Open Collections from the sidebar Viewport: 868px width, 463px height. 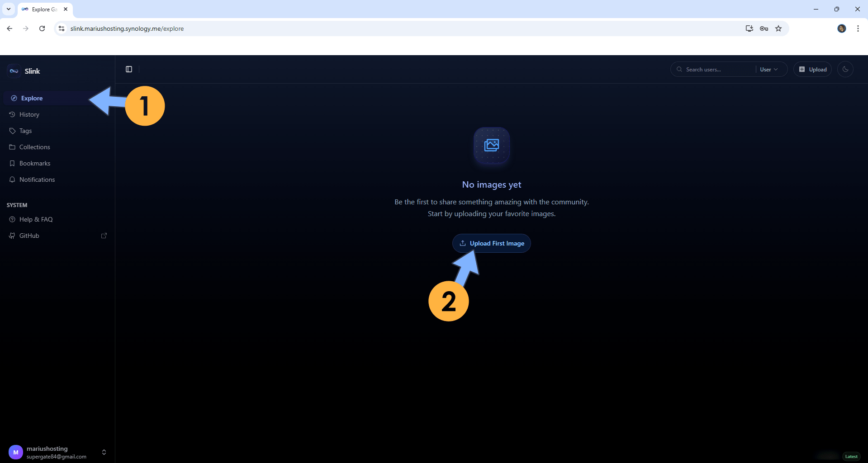pyautogui.click(x=12, y=146)
